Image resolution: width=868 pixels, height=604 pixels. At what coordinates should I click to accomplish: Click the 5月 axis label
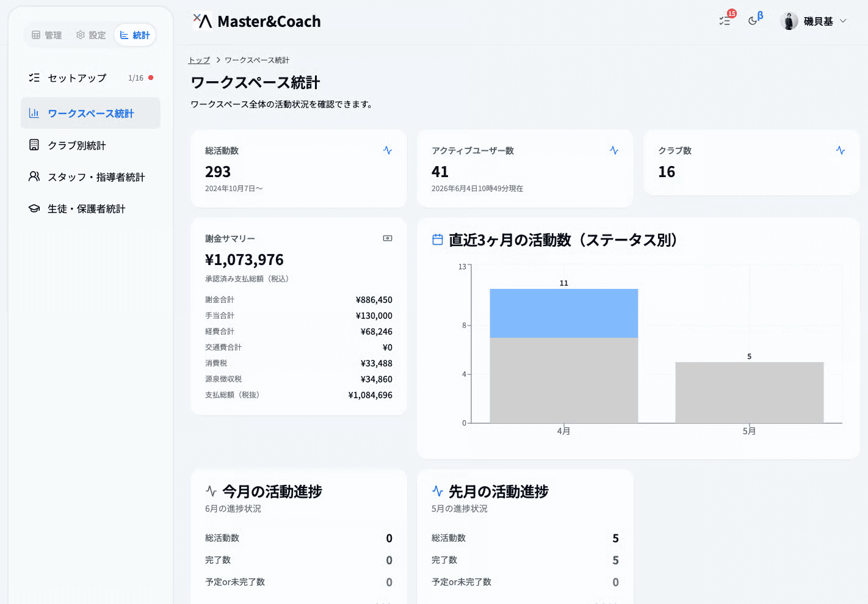[749, 431]
